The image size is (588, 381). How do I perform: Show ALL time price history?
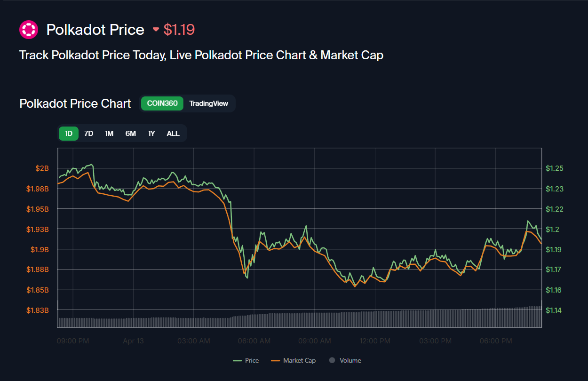click(173, 134)
